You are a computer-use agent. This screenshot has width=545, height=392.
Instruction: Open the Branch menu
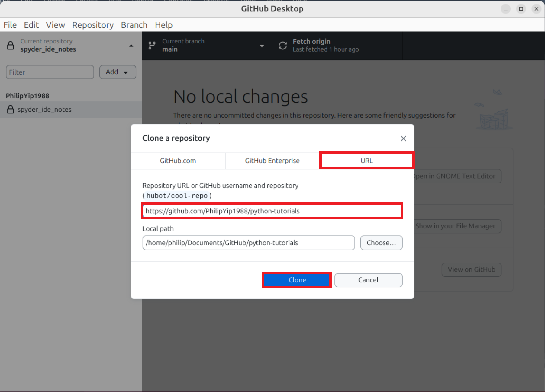click(x=134, y=25)
